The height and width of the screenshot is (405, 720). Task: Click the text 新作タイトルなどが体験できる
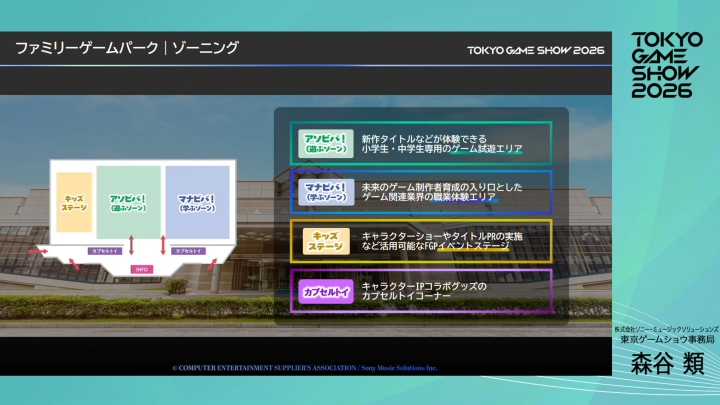click(x=424, y=139)
